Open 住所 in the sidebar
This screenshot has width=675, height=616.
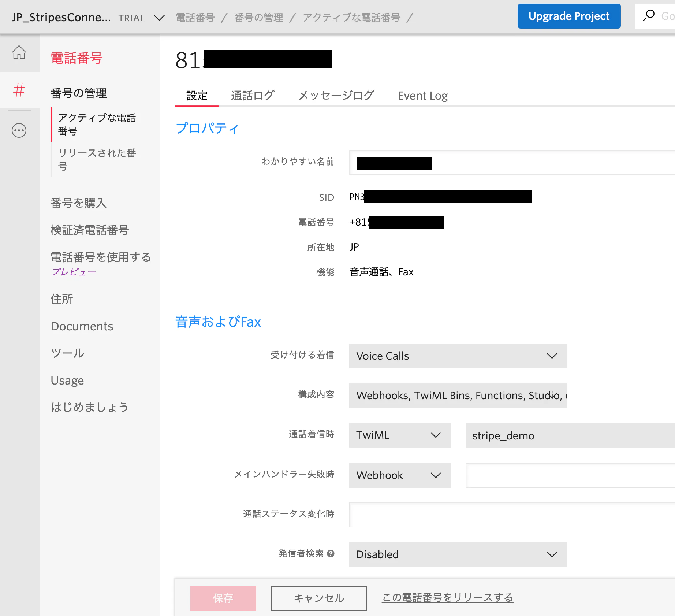(x=62, y=299)
